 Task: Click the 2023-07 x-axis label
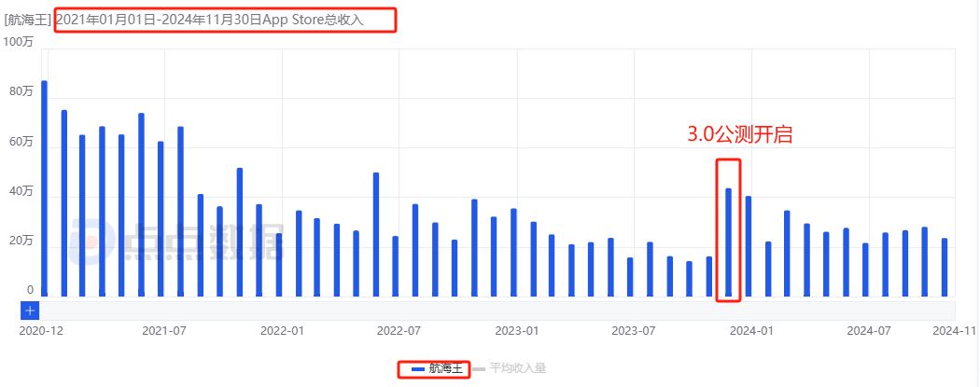pyautogui.click(x=634, y=331)
